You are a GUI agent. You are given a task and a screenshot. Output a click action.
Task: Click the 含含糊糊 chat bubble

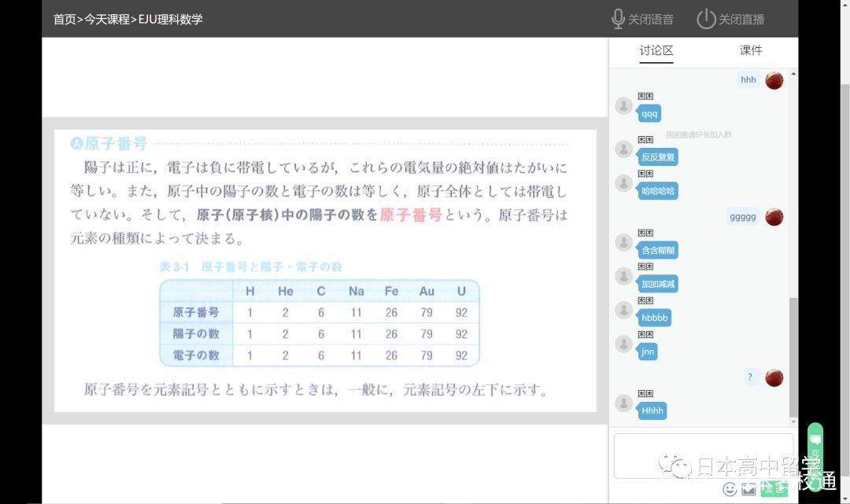tap(658, 250)
